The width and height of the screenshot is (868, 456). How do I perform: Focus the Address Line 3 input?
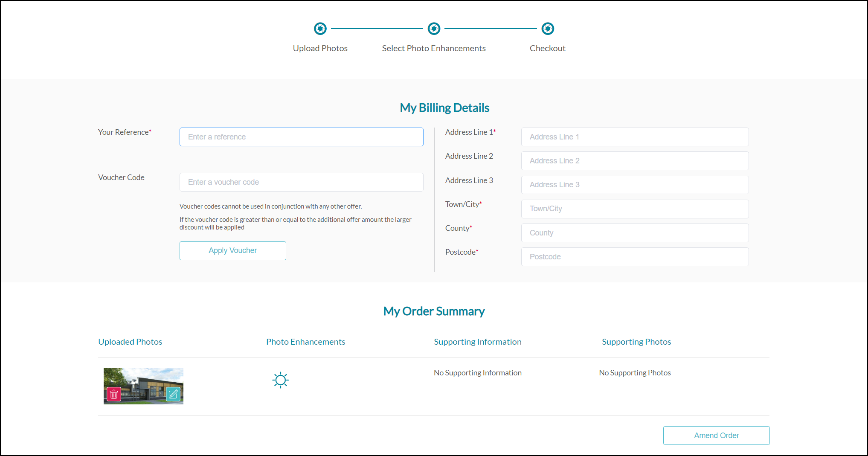click(x=635, y=185)
